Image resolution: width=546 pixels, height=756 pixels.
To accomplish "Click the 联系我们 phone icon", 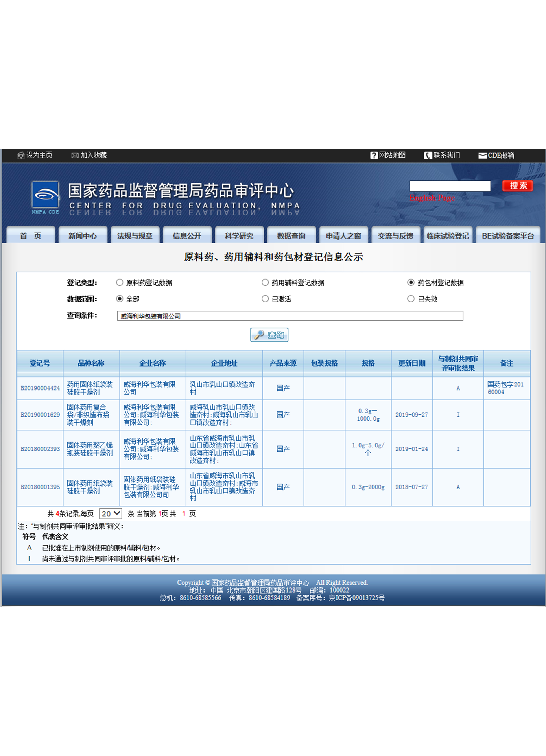I will coord(428,155).
